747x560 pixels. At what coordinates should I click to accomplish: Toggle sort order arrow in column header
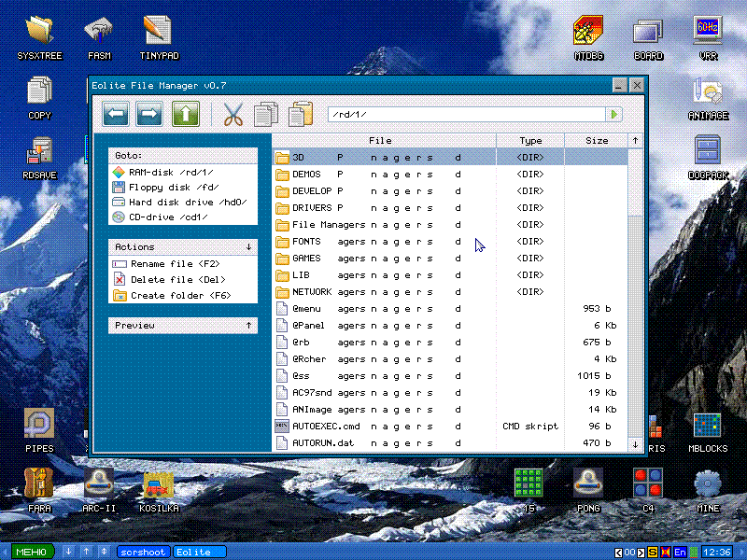636,141
